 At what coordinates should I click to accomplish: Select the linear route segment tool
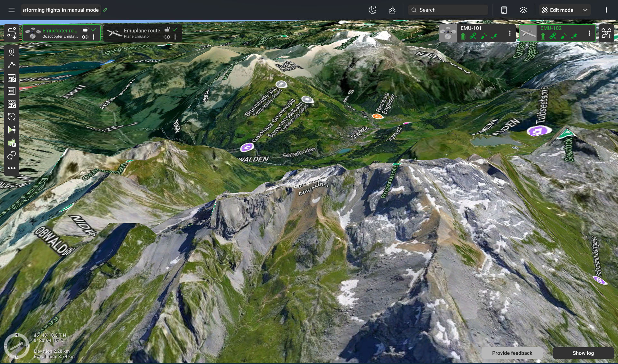click(x=12, y=65)
